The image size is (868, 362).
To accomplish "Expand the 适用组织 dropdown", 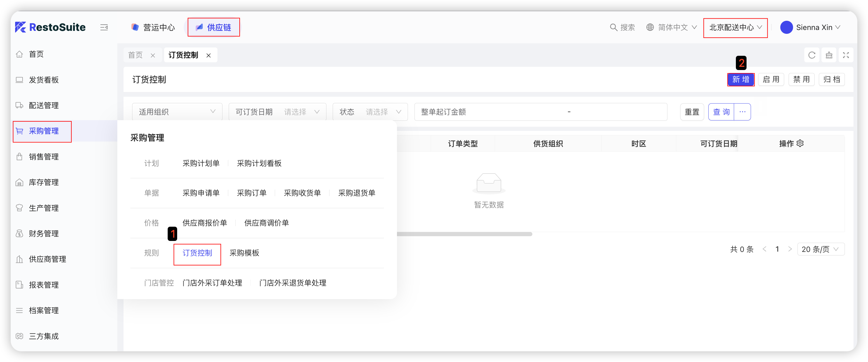I will tap(177, 112).
